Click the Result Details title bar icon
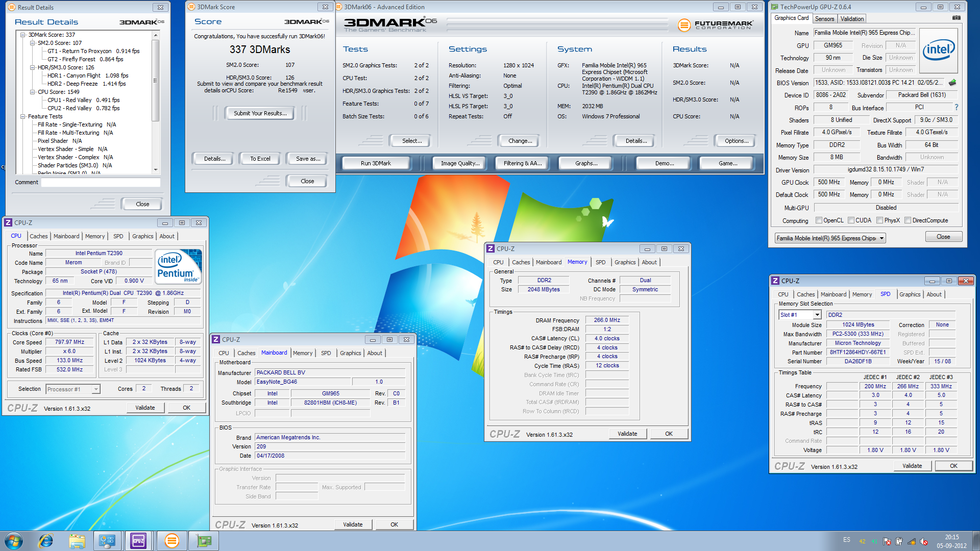980x551 pixels. (11, 7)
